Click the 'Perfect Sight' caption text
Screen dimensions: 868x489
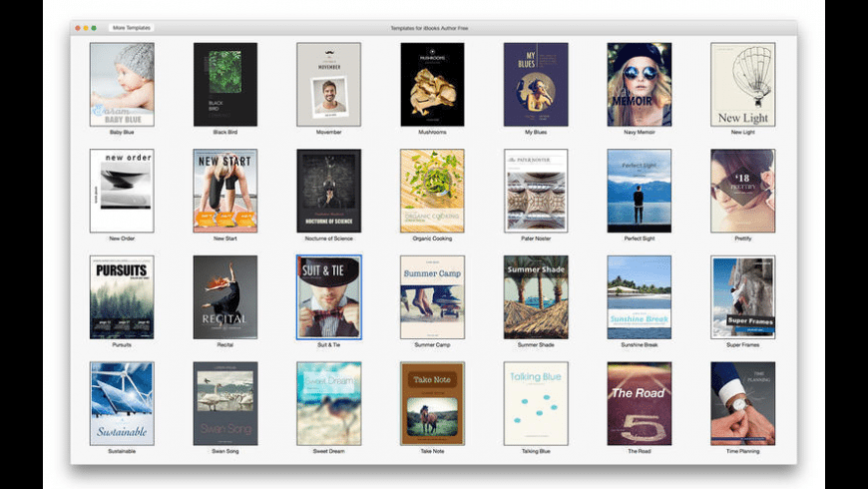640,239
